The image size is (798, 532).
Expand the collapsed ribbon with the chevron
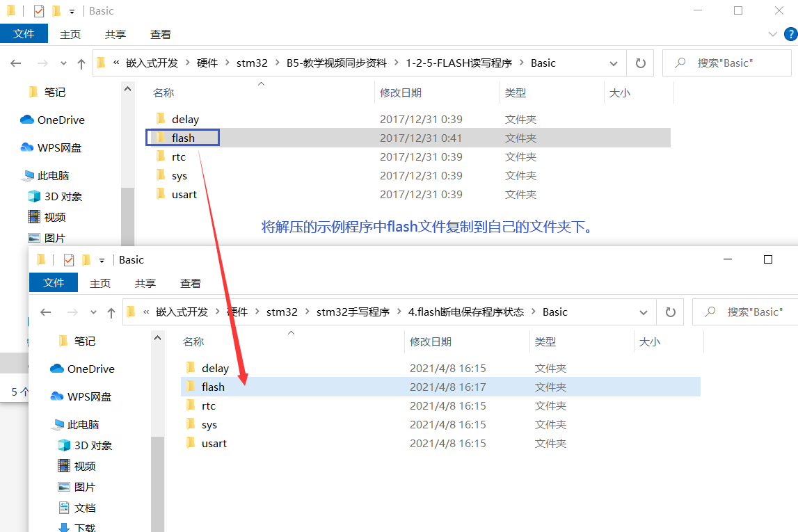(x=772, y=33)
